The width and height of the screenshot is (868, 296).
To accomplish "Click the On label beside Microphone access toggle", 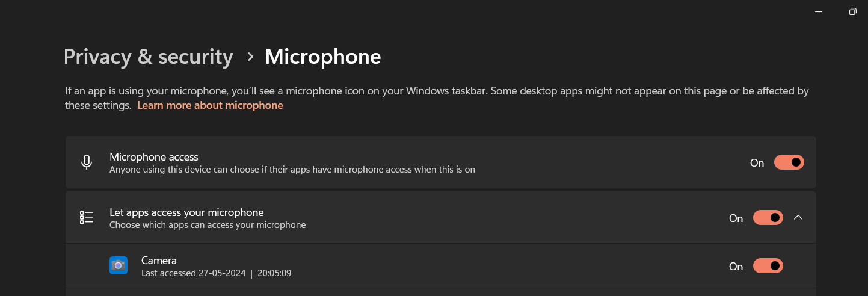I will 757,163.
